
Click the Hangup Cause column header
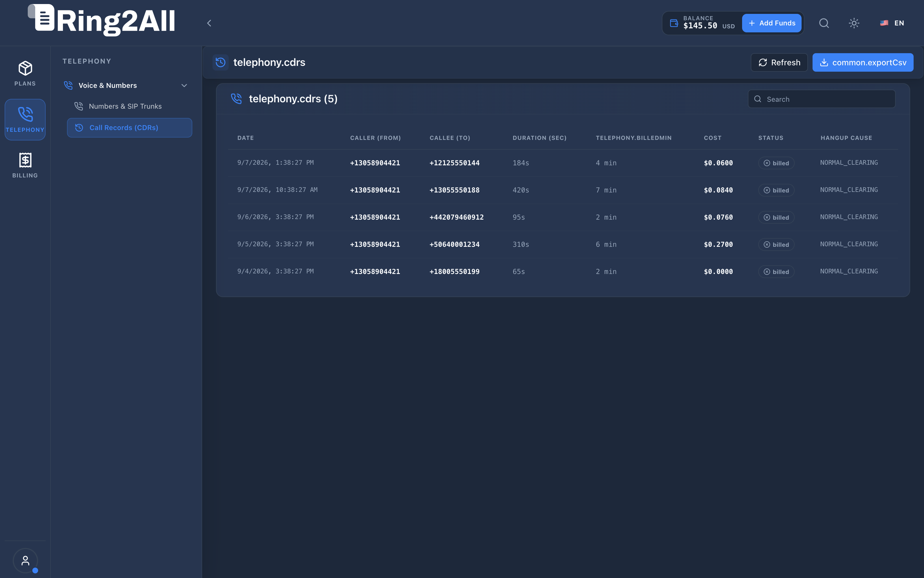pyautogui.click(x=846, y=138)
